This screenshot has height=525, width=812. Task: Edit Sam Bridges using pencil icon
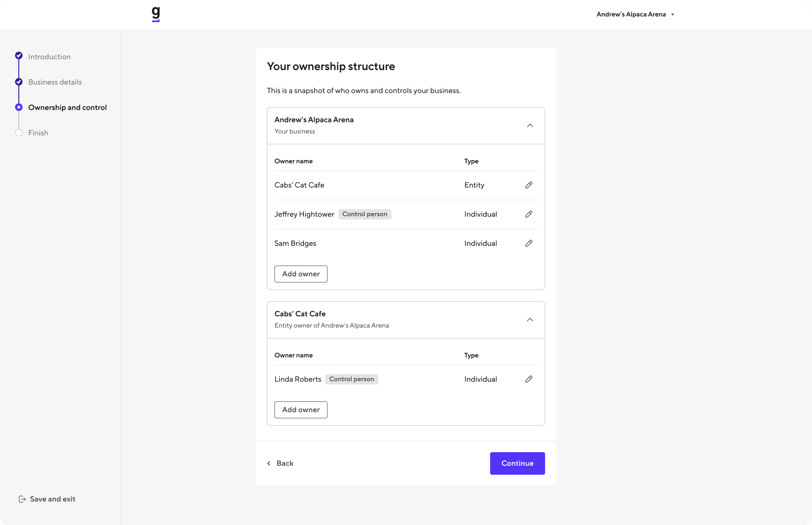pyautogui.click(x=528, y=243)
